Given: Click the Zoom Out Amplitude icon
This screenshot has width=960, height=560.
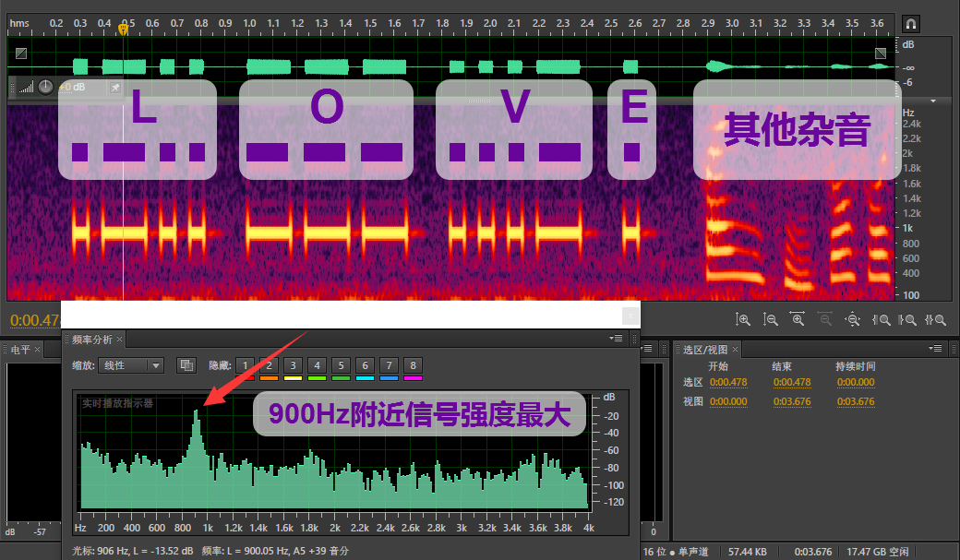Looking at the screenshot, I should 771,319.
